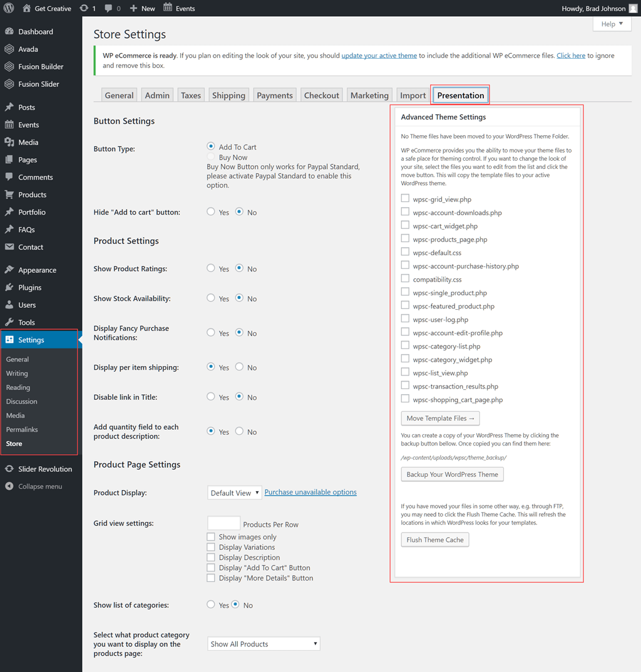Image resolution: width=641 pixels, height=672 pixels.
Task: Open the Comments sidebar icon
Action: coord(9,176)
